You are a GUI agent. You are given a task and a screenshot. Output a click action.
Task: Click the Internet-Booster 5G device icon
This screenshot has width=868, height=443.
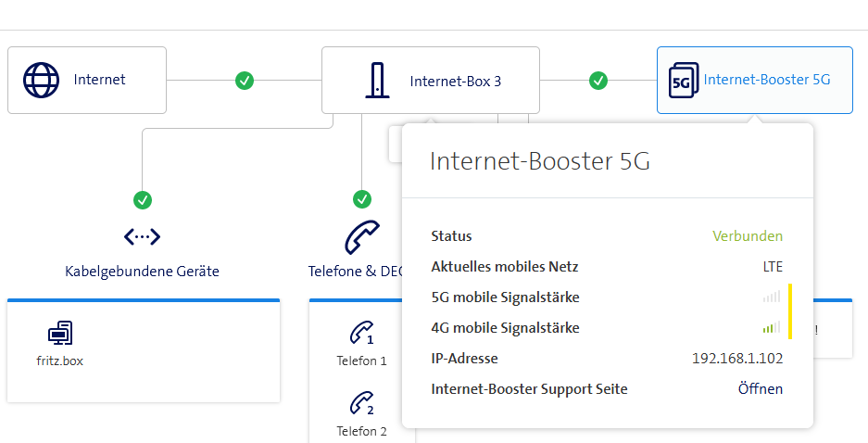[x=682, y=81]
